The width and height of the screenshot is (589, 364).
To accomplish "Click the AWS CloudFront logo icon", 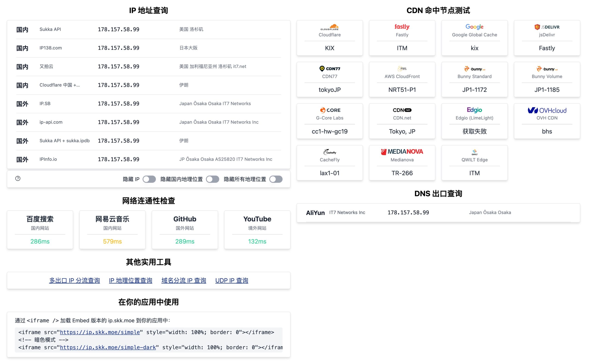I will tap(402, 69).
